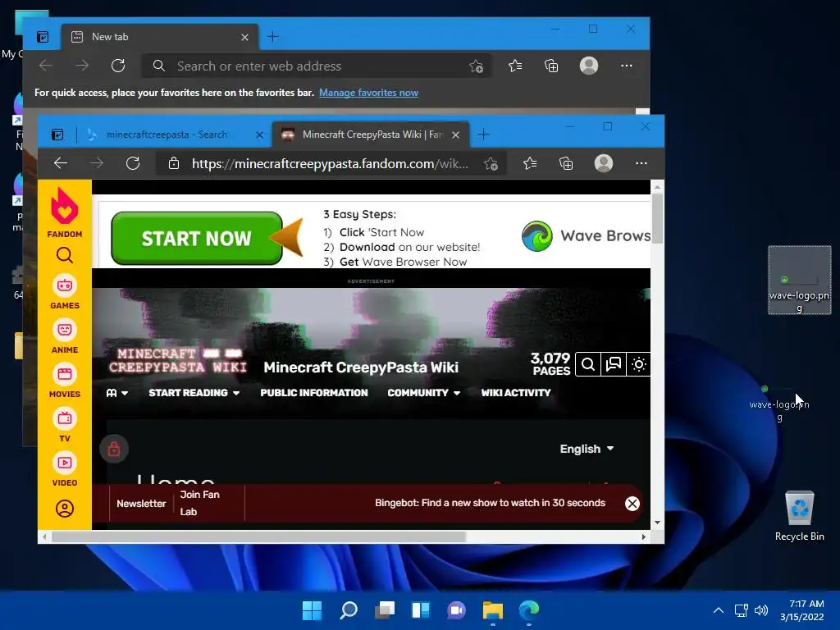
Task: Select the highlighted wave-logo.png desktop file
Action: click(x=799, y=281)
